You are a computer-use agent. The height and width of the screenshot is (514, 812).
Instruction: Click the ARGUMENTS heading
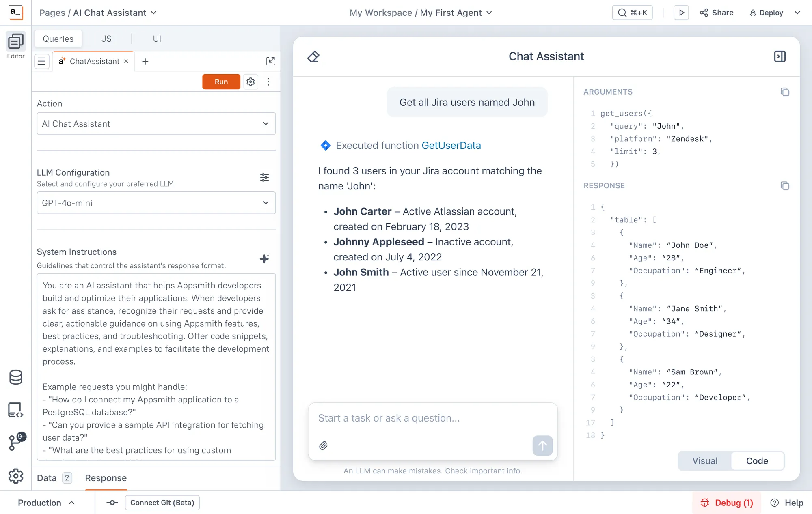click(608, 92)
